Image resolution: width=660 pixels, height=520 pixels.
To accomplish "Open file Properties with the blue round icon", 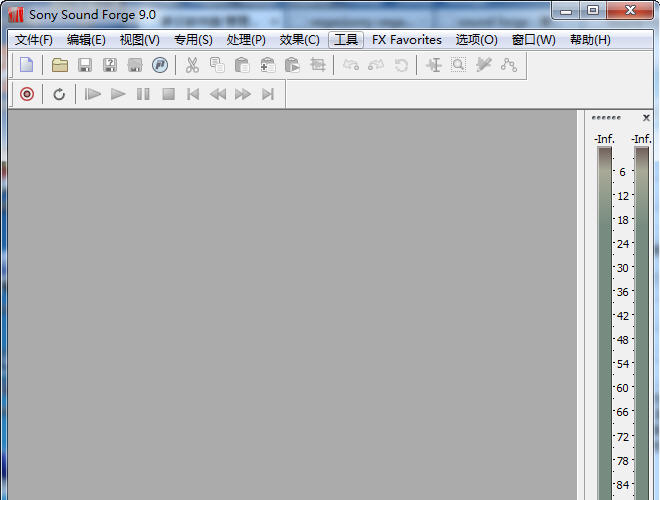I will pyautogui.click(x=160, y=65).
